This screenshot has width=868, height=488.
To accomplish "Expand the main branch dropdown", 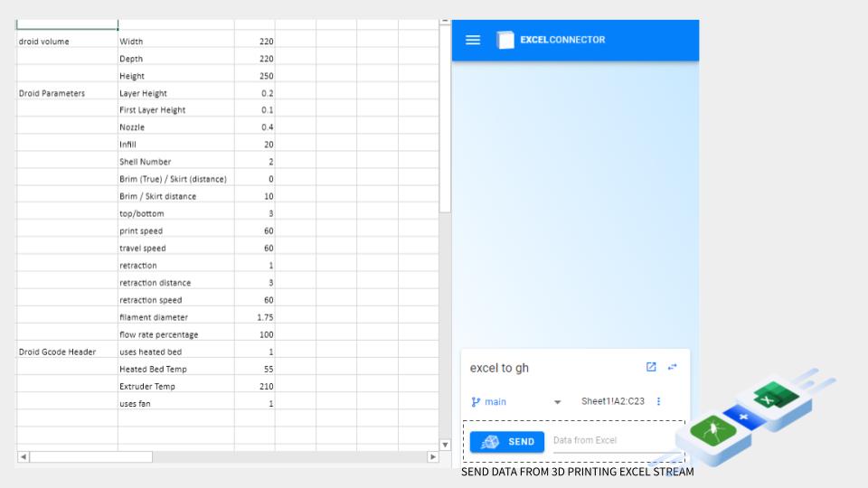I will coord(558,402).
